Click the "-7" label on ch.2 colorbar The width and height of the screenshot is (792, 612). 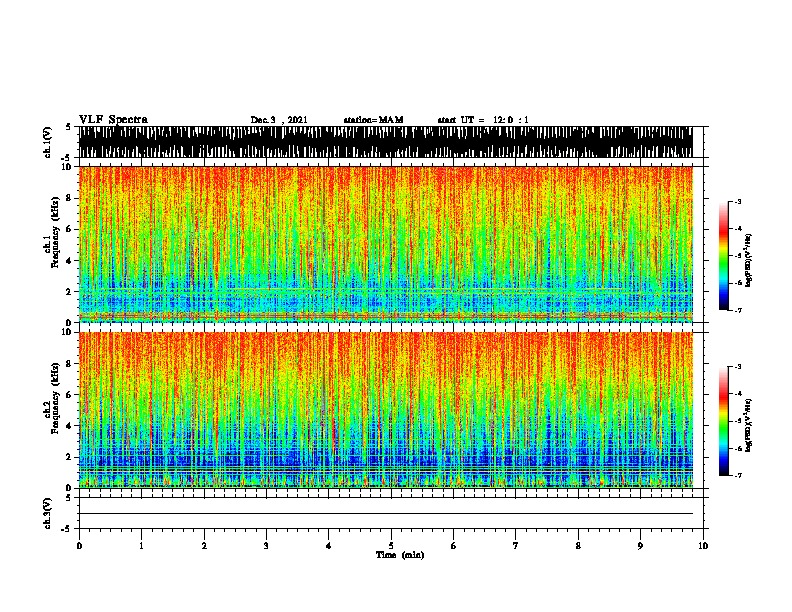738,475
